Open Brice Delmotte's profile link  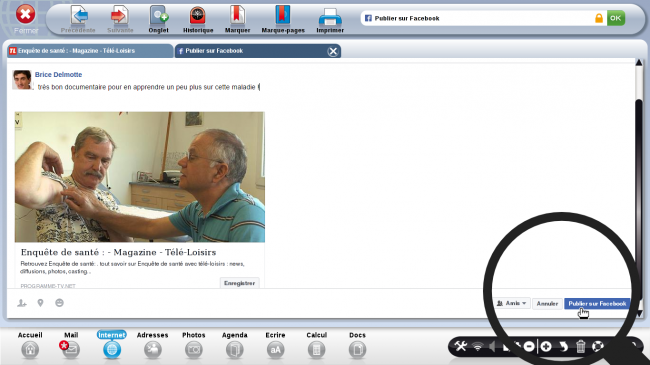click(x=58, y=75)
